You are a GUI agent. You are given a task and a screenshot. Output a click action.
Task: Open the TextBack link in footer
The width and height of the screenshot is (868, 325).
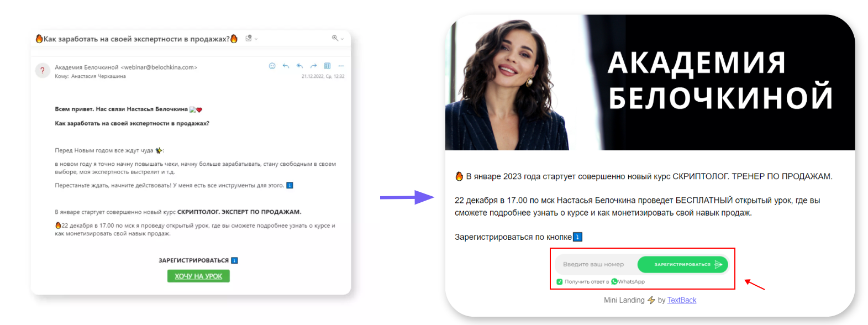tap(682, 300)
